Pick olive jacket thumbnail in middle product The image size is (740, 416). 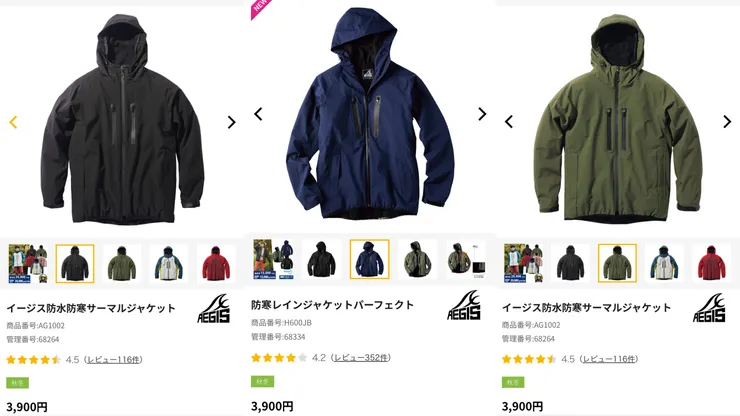[418, 259]
